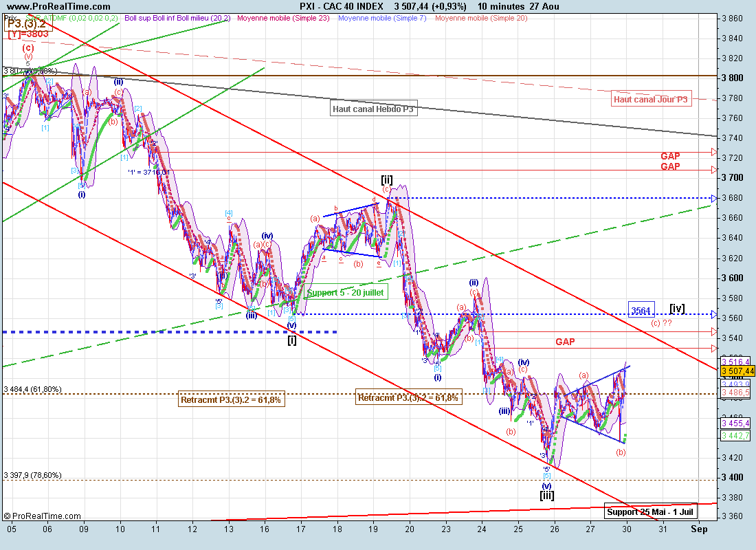Select the purple 3 516,4 price tag

[x=737, y=361]
